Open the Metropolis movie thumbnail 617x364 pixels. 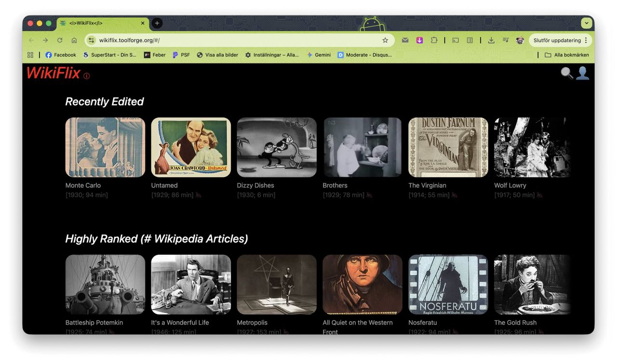(276, 284)
